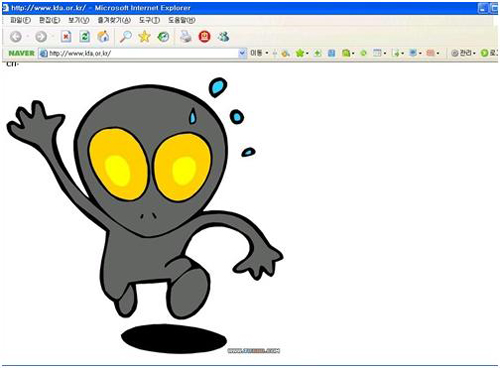Image resolution: width=500 pixels, height=368 pixels.
Task: Click the red round toolbar icon
Action: 204,36
